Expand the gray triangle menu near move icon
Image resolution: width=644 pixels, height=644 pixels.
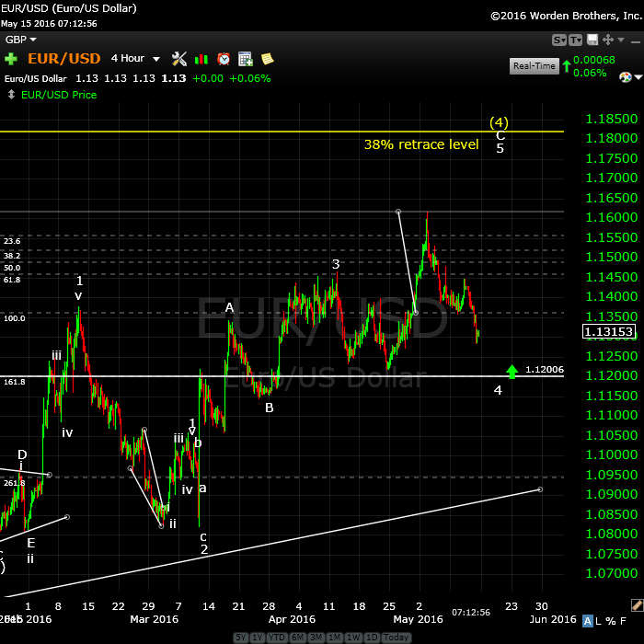coord(621,40)
